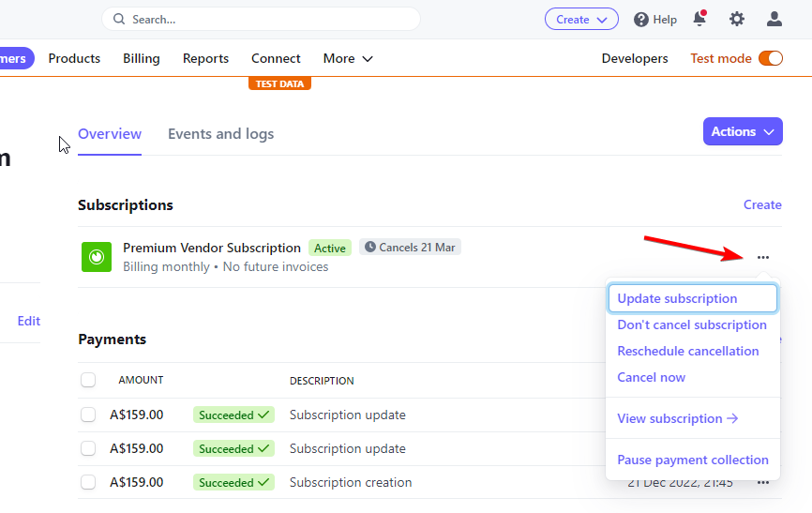This screenshot has height=513, width=812.
Task: Open the Developers link
Action: pyautogui.click(x=635, y=58)
